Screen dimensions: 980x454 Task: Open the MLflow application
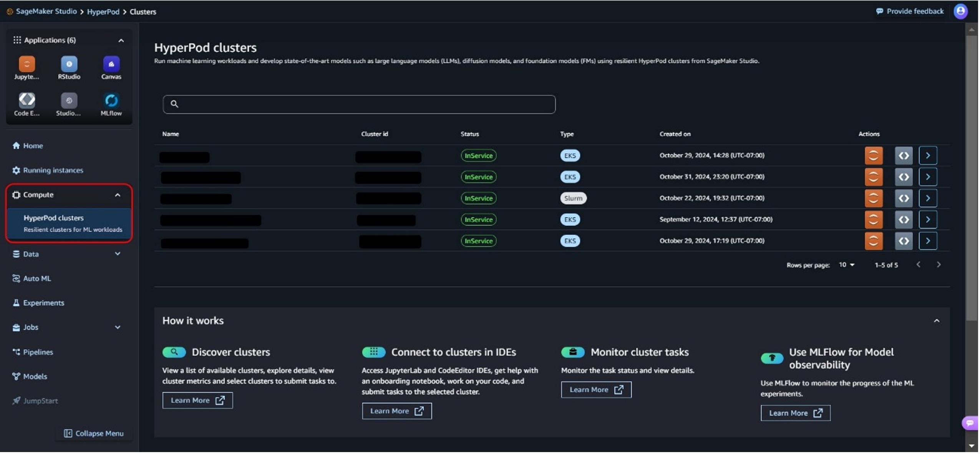(x=111, y=100)
